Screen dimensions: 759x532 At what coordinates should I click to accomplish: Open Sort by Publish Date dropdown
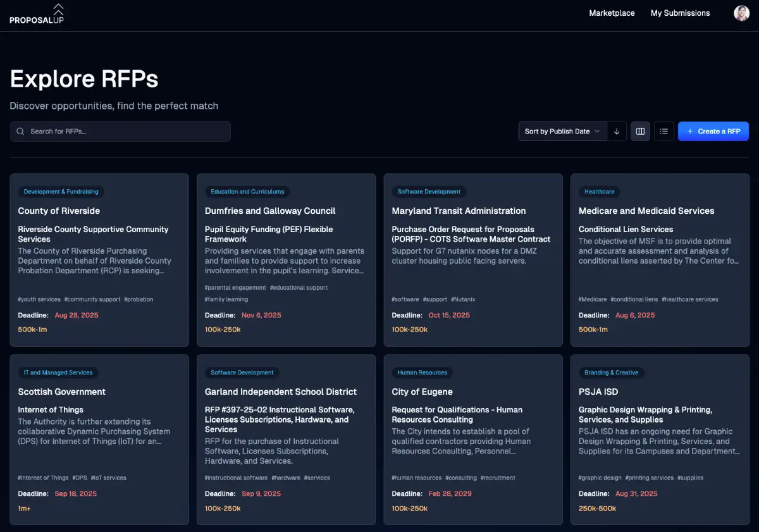coord(562,132)
